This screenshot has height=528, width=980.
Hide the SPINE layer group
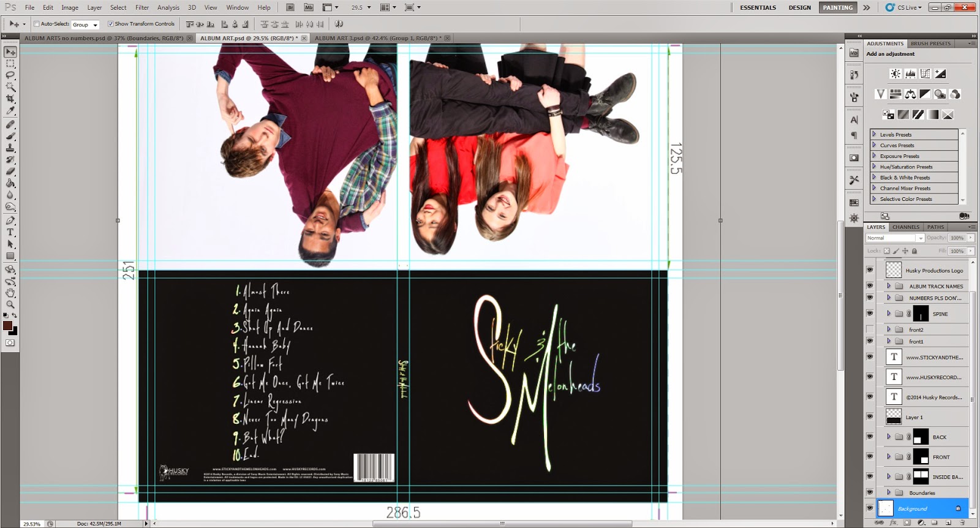coord(870,314)
